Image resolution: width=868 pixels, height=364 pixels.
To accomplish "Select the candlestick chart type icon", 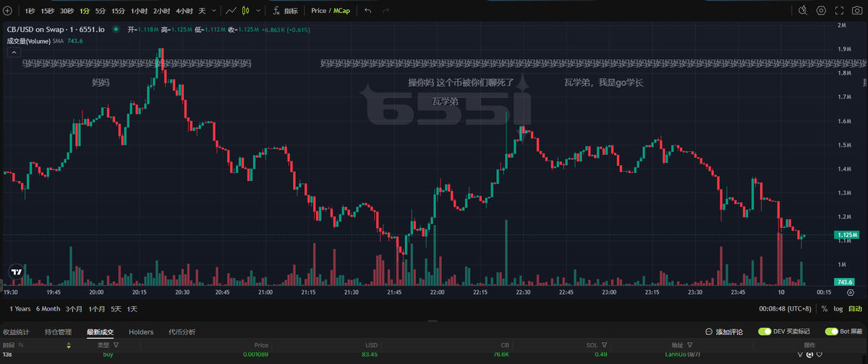I will 246,11.
